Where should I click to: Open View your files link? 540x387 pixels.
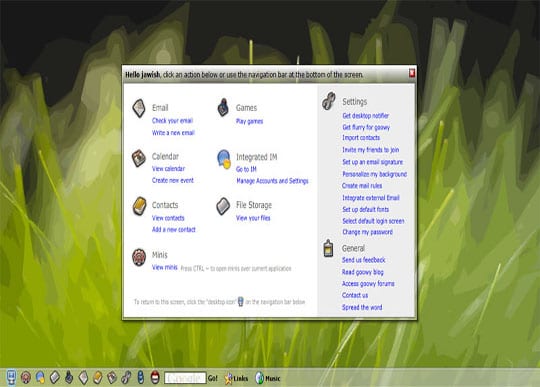253,218
